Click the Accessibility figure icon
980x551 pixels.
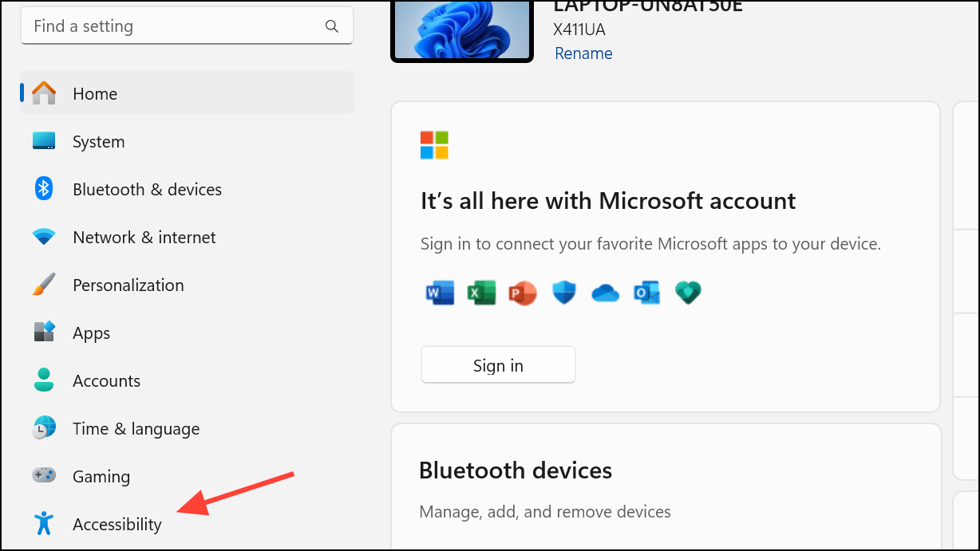click(x=44, y=523)
